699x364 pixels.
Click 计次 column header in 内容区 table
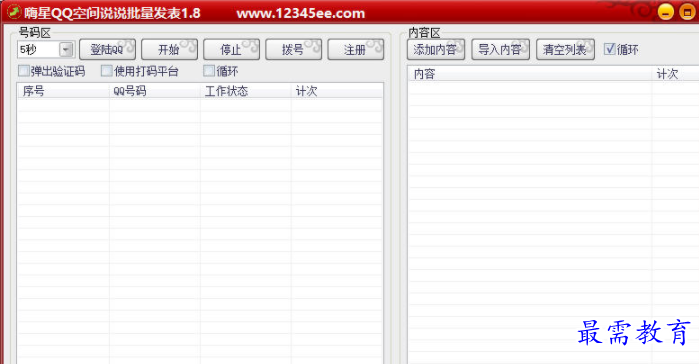tap(675, 74)
